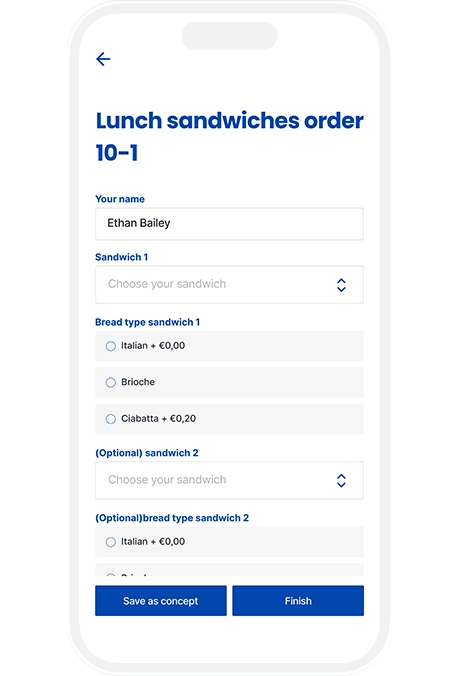Click the Sandwich 1 field label
The width and height of the screenshot is (459, 676).
click(122, 257)
